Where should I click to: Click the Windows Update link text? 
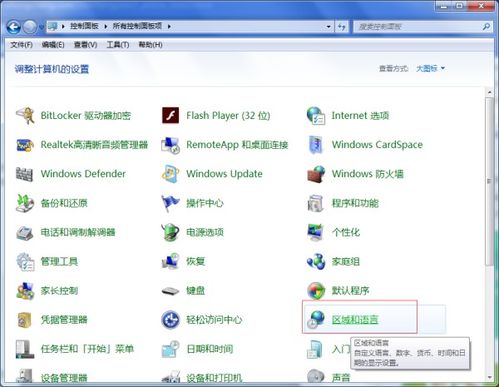224,174
